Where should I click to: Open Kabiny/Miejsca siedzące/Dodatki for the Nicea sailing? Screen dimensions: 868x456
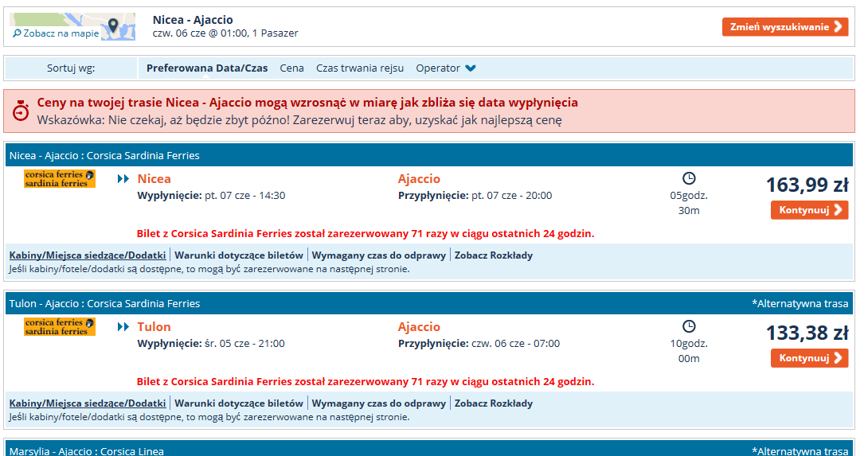[88, 255]
